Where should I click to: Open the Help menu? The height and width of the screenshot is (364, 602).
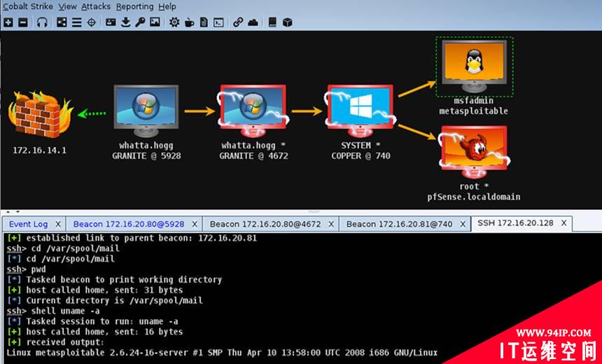(x=167, y=6)
